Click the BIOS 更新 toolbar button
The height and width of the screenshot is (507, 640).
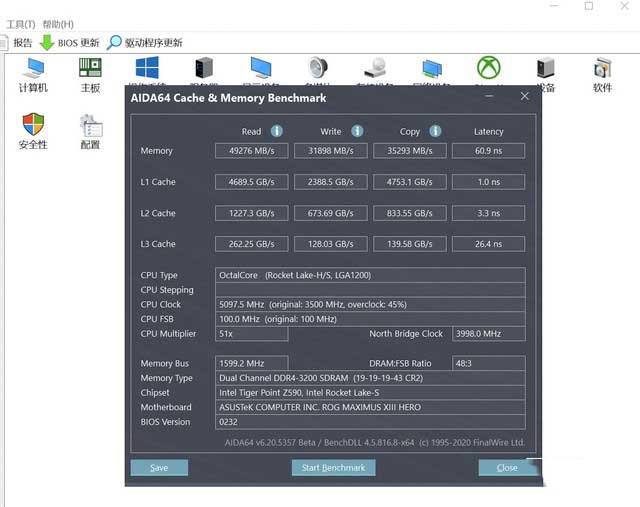point(69,43)
